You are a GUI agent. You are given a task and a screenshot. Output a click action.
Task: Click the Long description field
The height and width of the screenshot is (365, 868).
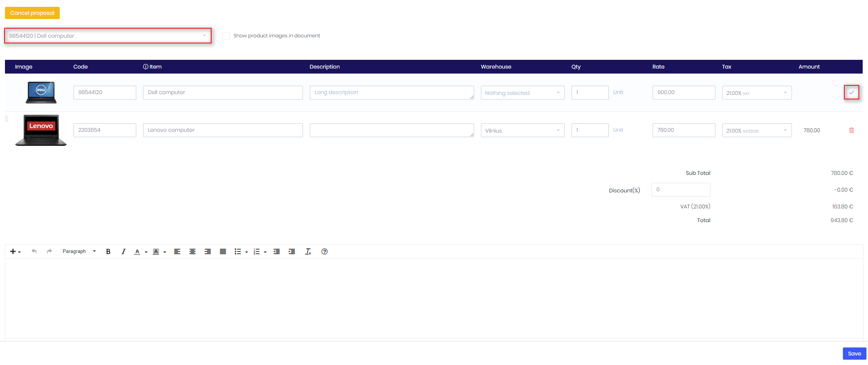click(392, 93)
